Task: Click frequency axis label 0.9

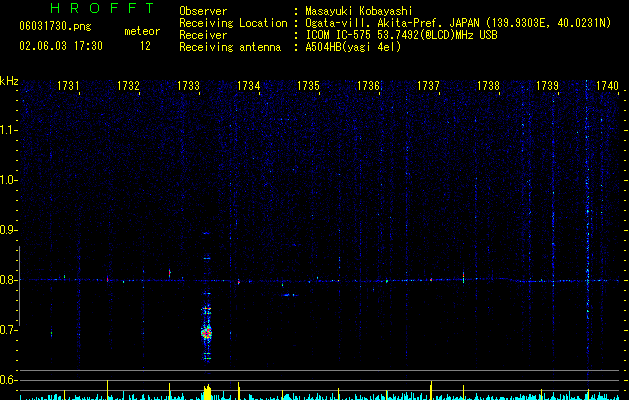Action: point(8,230)
